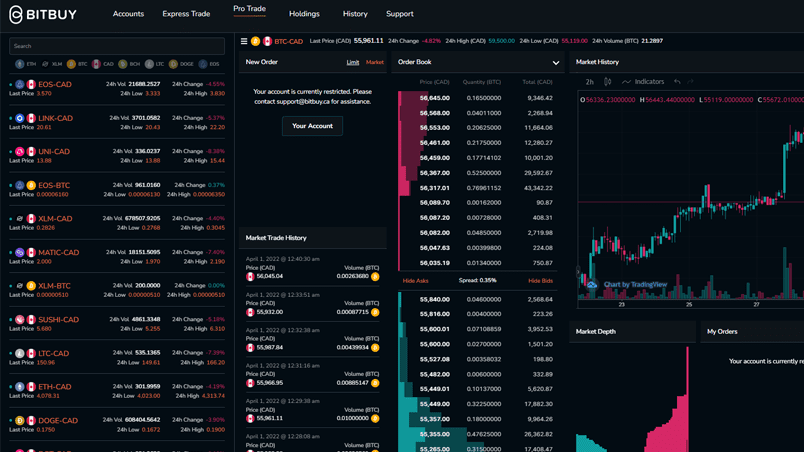Screen dimensions: 804x452
Task: Open the XLM-CAD market pair
Action: point(55,218)
